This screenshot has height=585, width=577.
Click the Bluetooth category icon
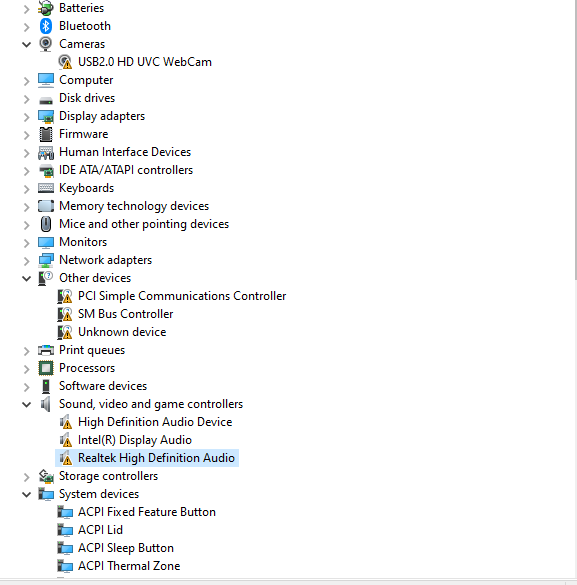(46, 26)
